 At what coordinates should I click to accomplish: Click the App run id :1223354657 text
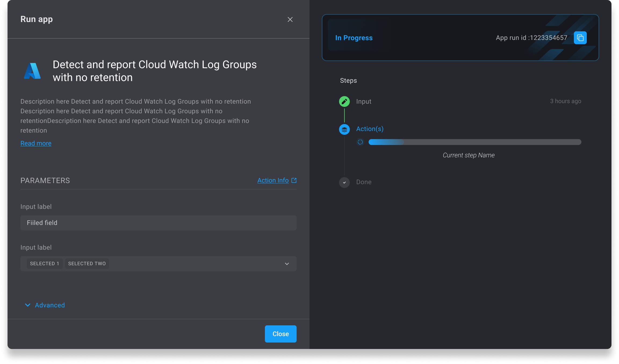[531, 38]
